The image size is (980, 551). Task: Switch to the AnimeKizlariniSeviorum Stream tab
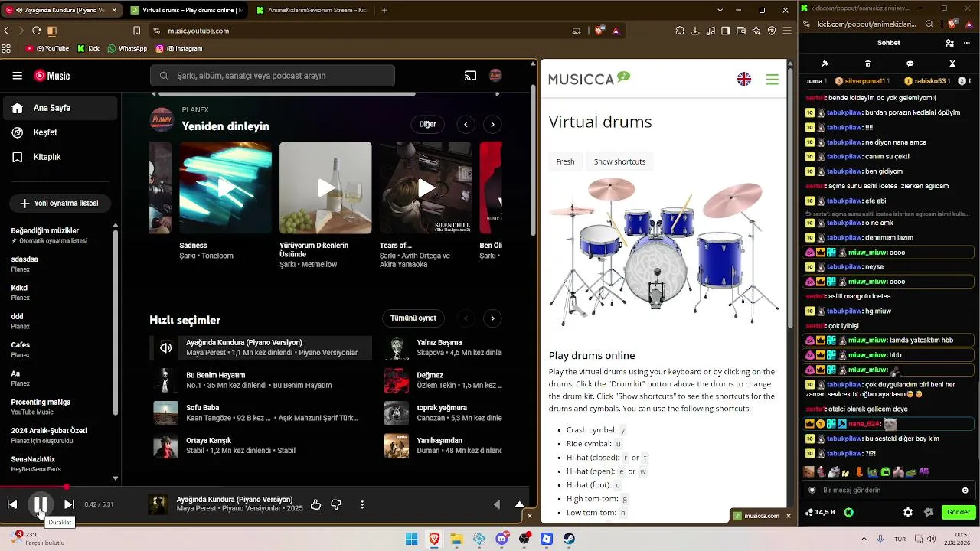(x=312, y=10)
